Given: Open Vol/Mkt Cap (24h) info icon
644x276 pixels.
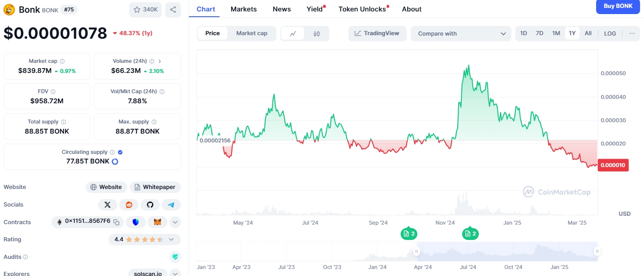Looking at the screenshot, I should [162, 92].
